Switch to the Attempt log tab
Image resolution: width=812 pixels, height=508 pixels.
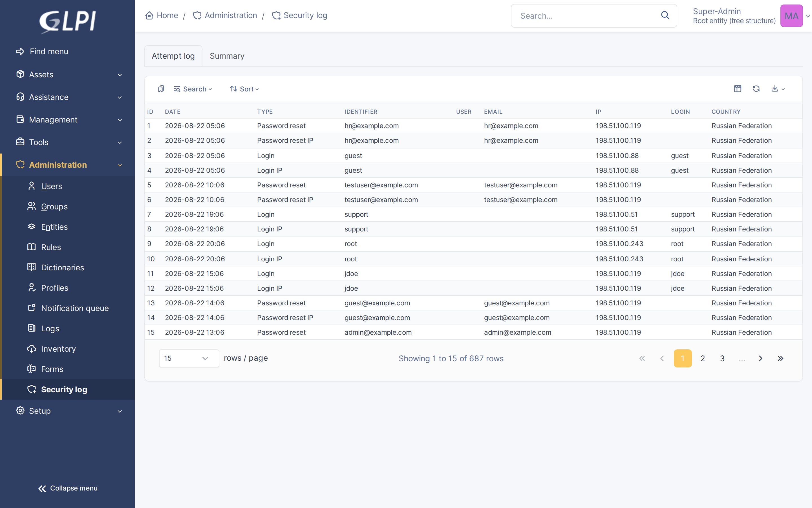point(173,56)
